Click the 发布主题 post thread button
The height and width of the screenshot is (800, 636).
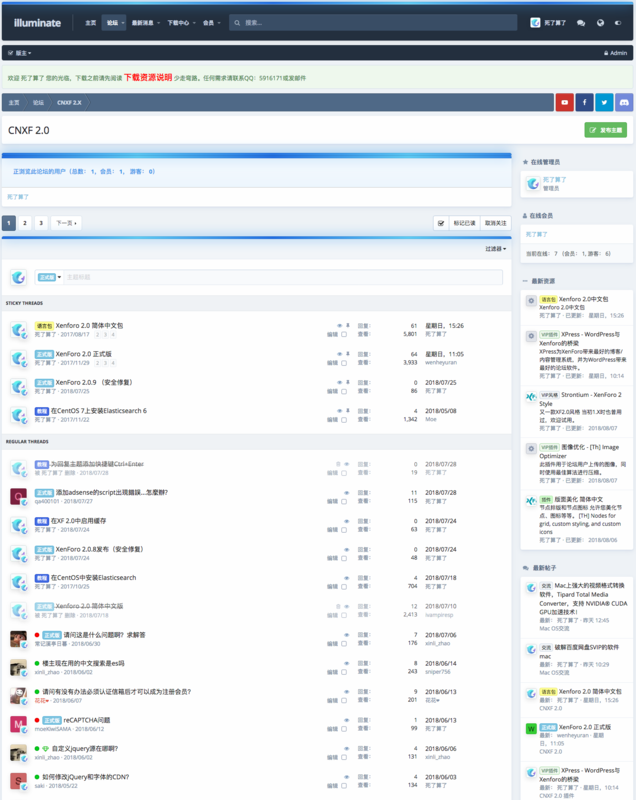coord(605,130)
